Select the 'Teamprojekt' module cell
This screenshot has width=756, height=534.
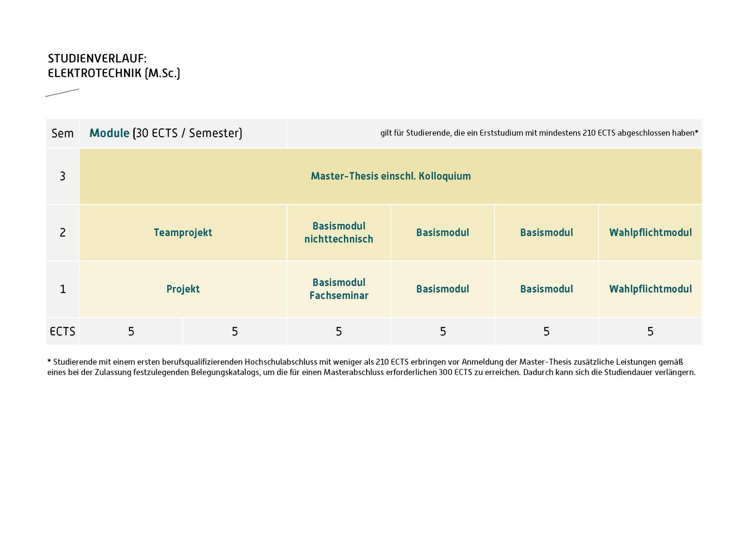183,233
